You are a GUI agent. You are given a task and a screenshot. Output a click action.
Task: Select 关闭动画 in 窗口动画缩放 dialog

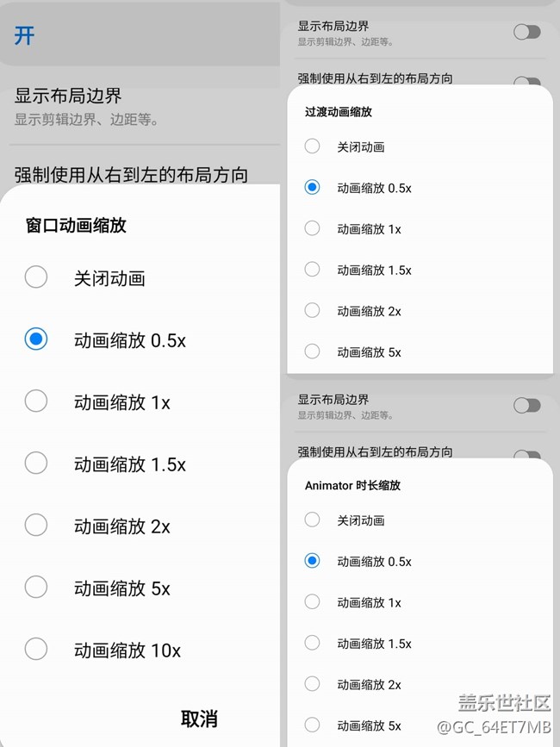pyautogui.click(x=36, y=277)
